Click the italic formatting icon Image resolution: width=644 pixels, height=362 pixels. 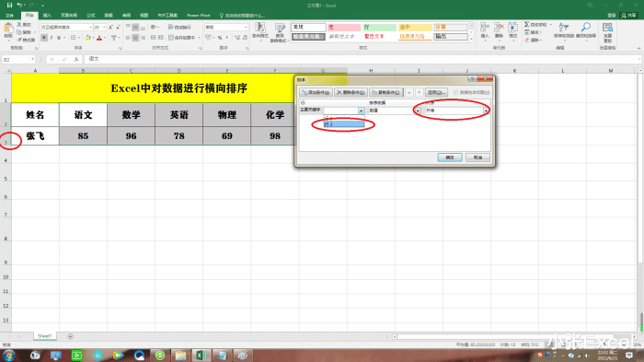coord(52,38)
